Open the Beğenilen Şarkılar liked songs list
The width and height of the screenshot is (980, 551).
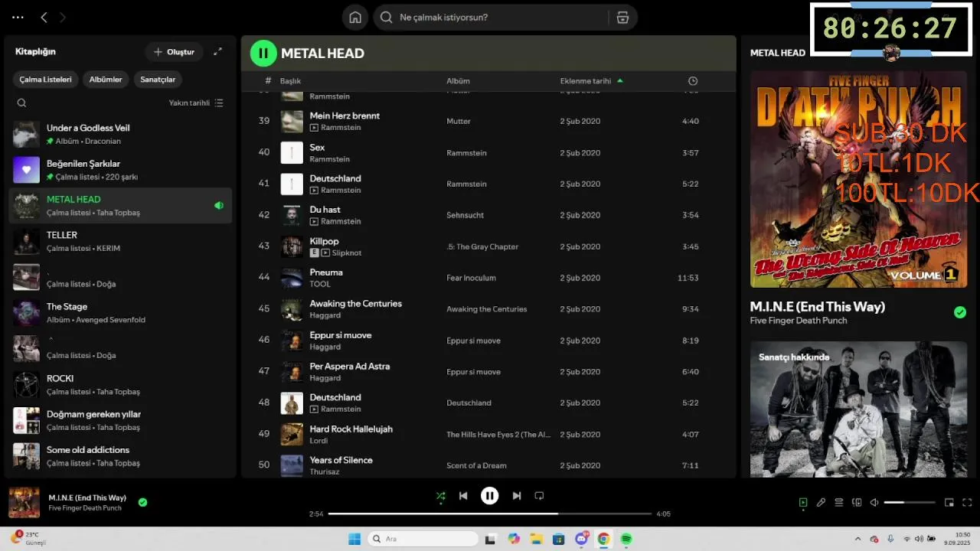point(120,170)
